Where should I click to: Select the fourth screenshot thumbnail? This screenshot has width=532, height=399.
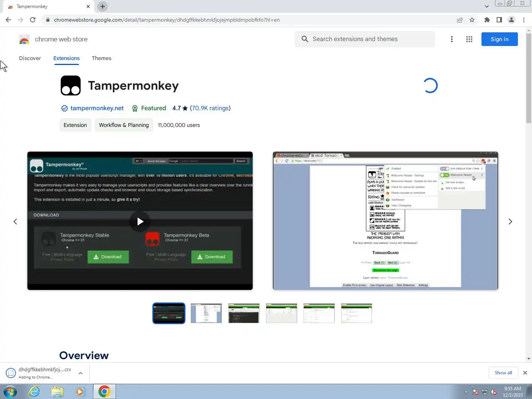point(282,313)
